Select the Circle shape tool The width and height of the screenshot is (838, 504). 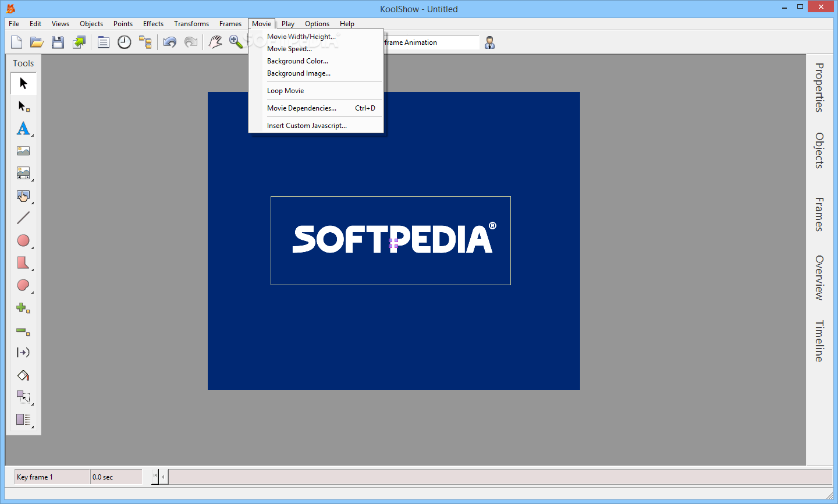click(x=23, y=240)
